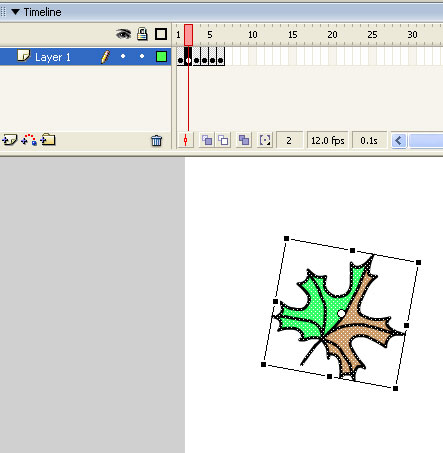The width and height of the screenshot is (443, 453).
Task: Collapse the Timeline panel triangle
Action: [x=15, y=12]
